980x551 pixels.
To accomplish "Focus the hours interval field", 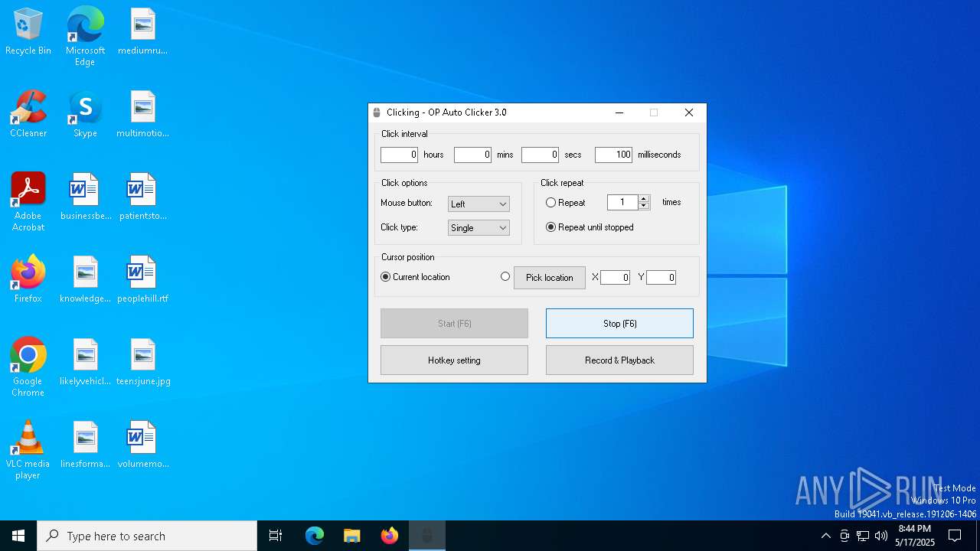I will [399, 155].
